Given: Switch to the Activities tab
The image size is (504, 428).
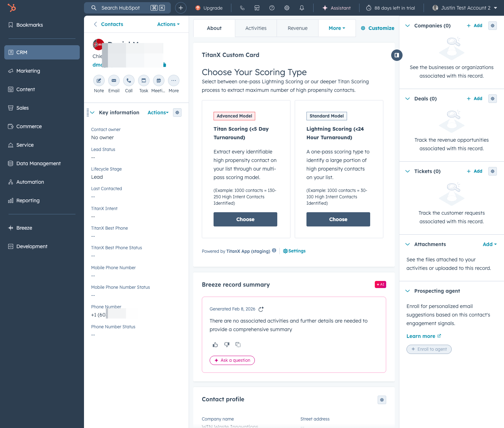Looking at the screenshot, I should click(256, 28).
